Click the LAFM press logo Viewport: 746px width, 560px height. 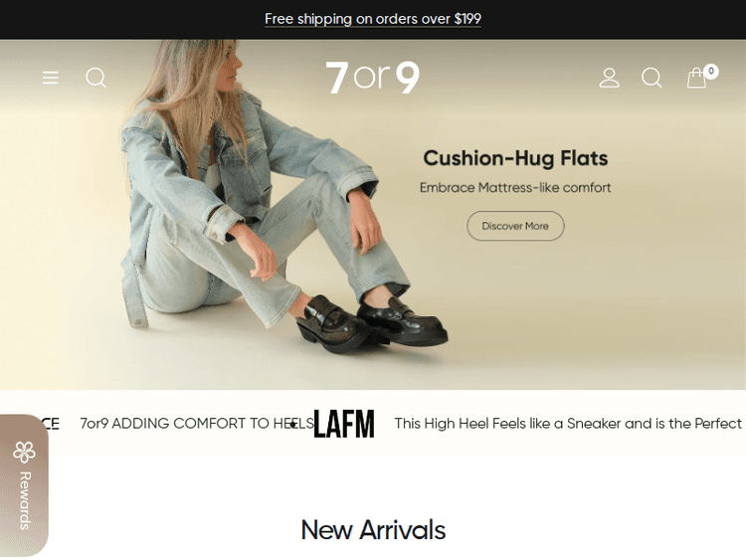[344, 424]
